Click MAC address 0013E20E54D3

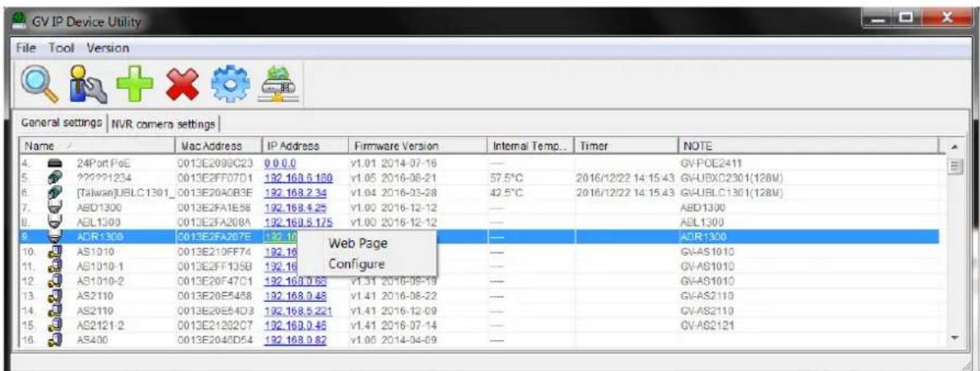click(x=217, y=311)
